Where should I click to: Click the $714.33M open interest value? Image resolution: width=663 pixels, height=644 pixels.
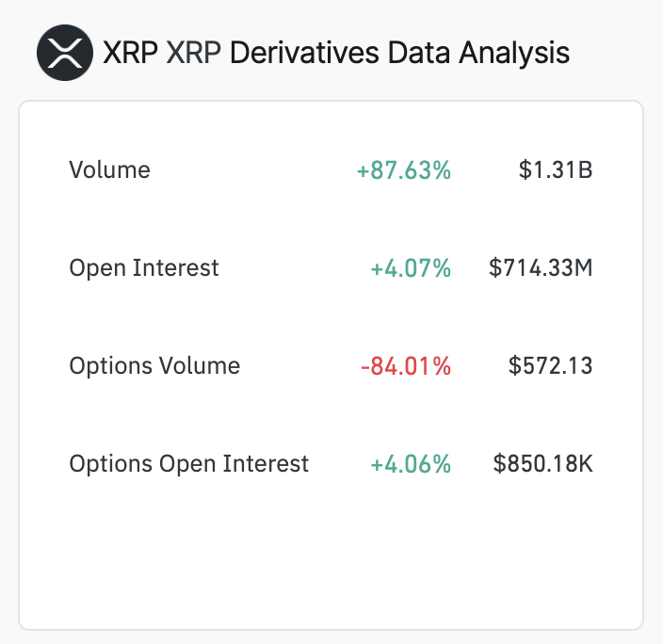pyautogui.click(x=541, y=268)
